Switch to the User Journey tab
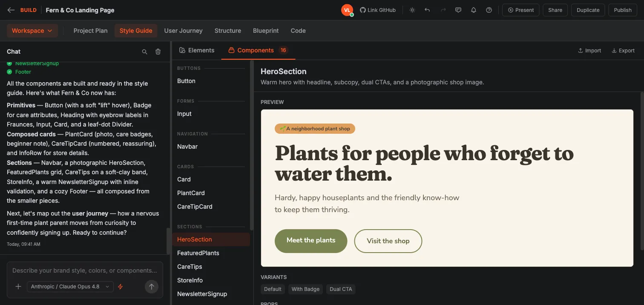This screenshot has height=305, width=644. pyautogui.click(x=183, y=31)
